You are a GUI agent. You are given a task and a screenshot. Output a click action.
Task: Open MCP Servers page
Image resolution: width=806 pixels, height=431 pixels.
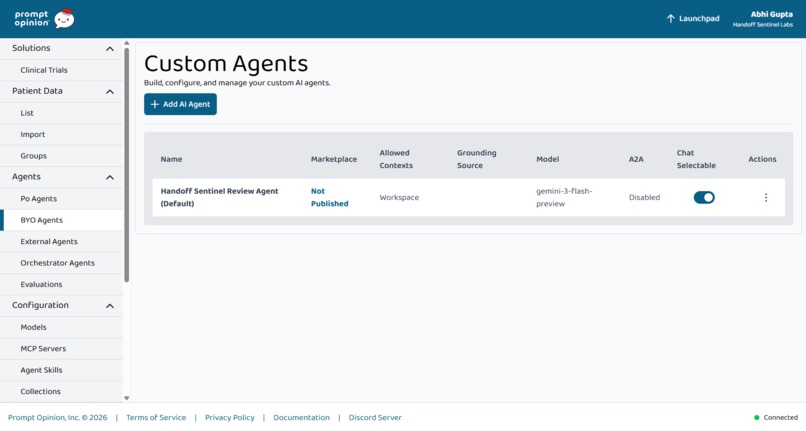(61, 349)
